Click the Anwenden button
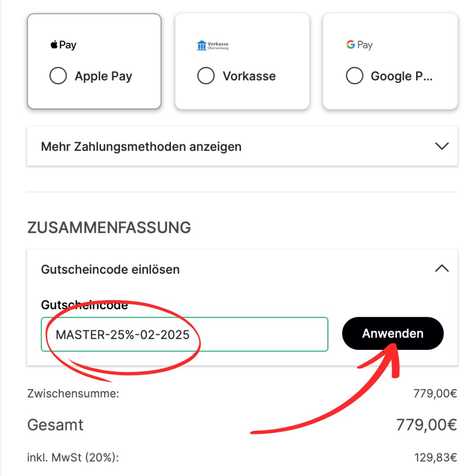This screenshot has width=476, height=476. [393, 333]
